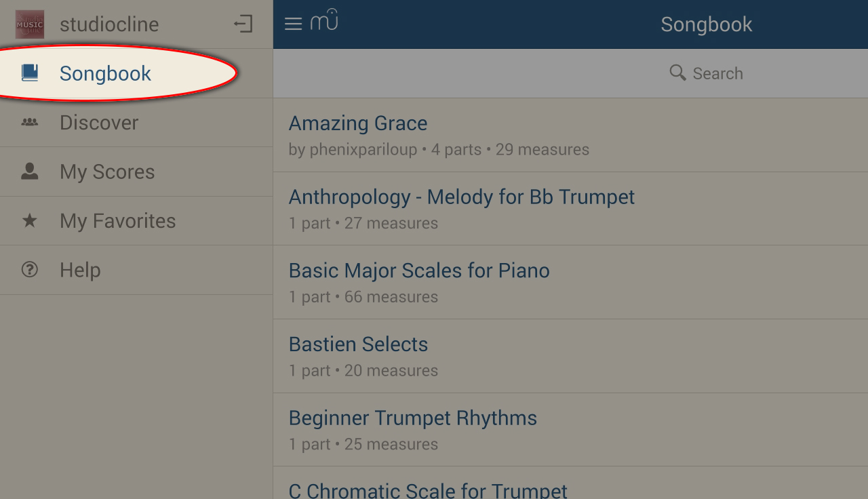Image resolution: width=868 pixels, height=499 pixels.
Task: Open the Beginner Trumpet Rhythms score
Action: click(x=413, y=418)
